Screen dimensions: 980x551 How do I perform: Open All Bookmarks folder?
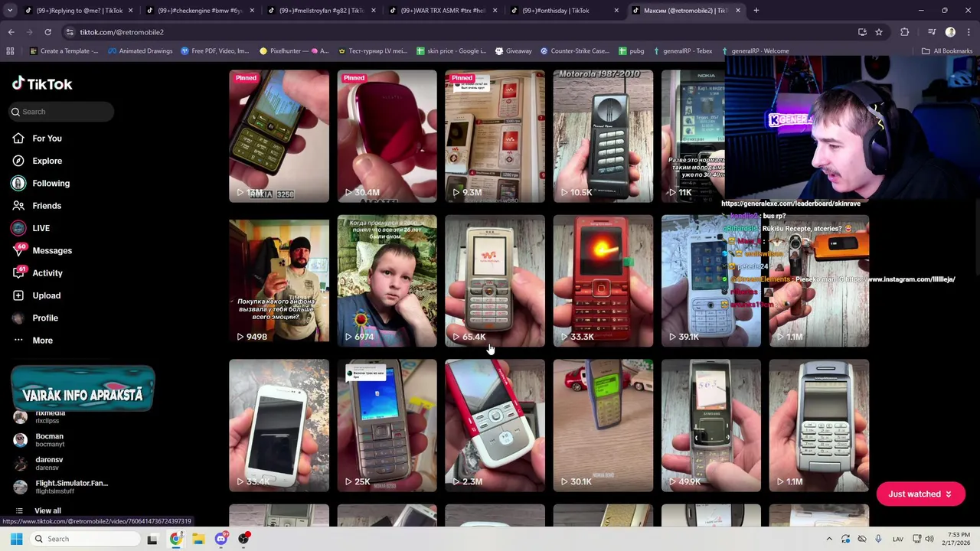point(946,51)
